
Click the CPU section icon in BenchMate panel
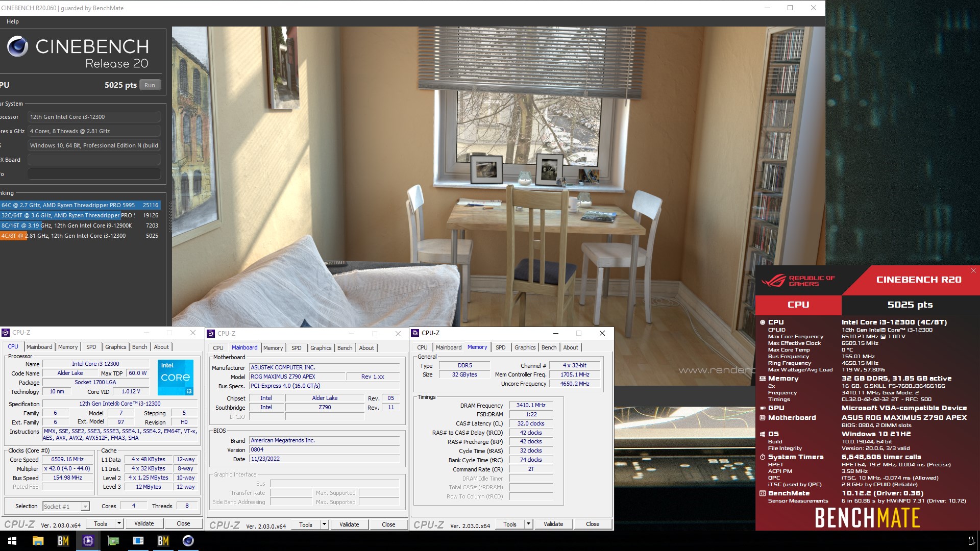[763, 322]
